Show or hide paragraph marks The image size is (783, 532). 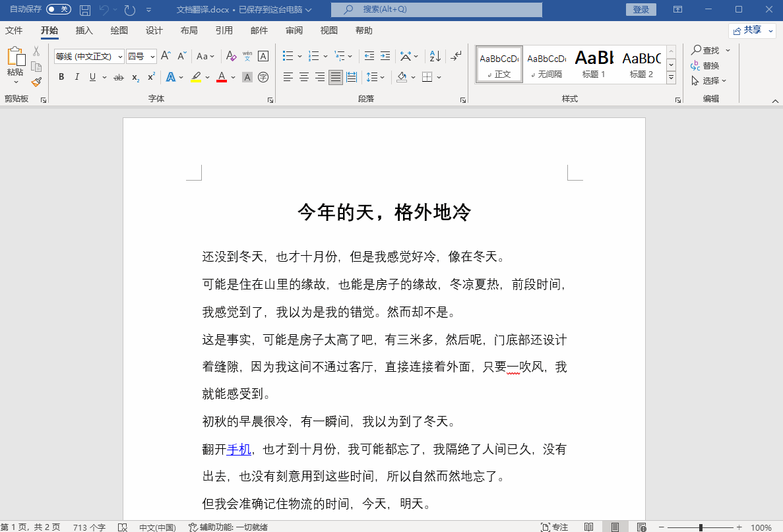[x=456, y=56]
